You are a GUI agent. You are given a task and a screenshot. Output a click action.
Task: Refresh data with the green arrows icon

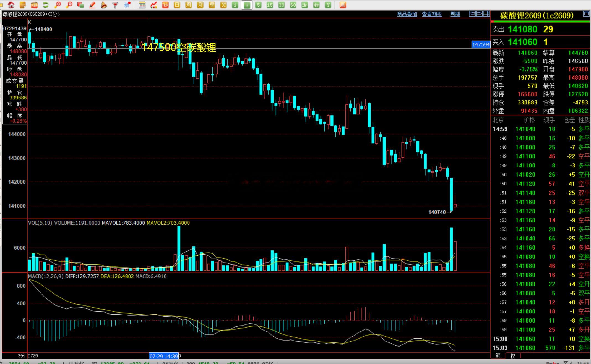pos(46,5)
